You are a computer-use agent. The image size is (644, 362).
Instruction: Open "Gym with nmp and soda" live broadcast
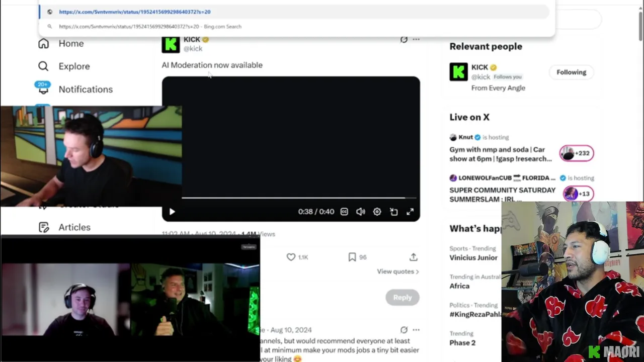click(501, 154)
